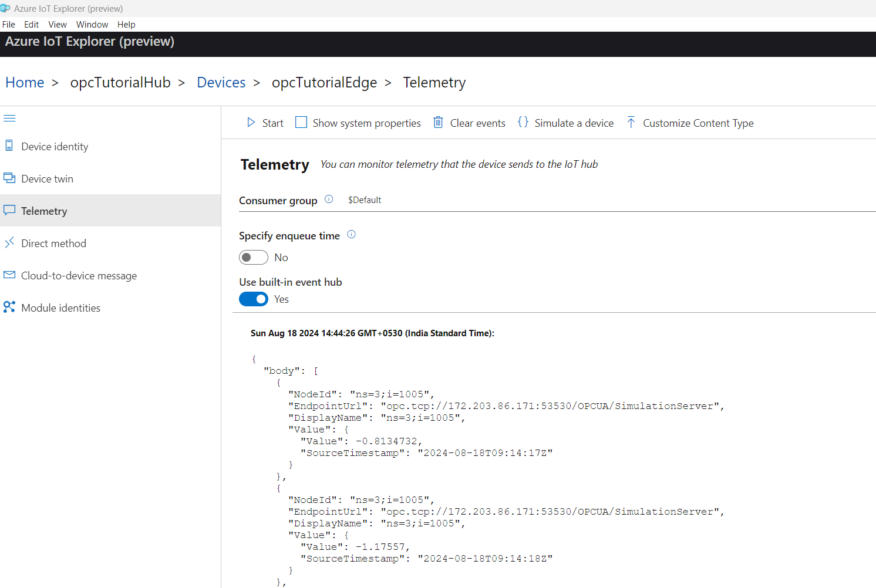
Task: Click SourceTimestamp "2024-08-18T09:14:18Z" line
Action: [426, 559]
